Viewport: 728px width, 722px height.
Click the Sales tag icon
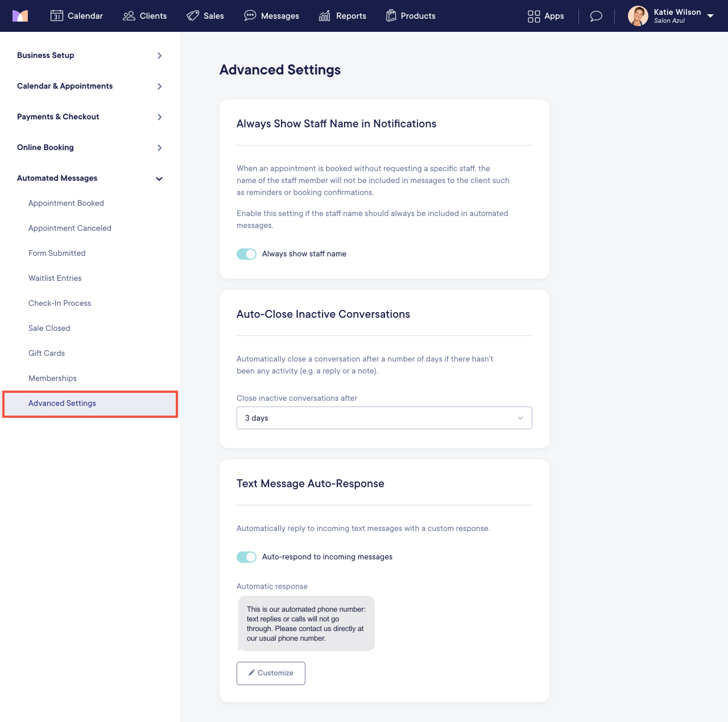click(x=192, y=16)
